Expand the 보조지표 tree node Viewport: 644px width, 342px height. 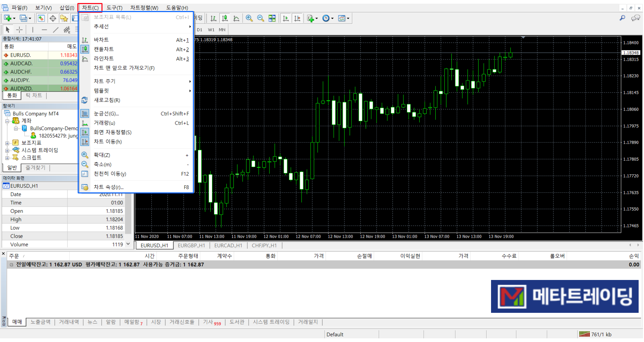click(x=7, y=143)
